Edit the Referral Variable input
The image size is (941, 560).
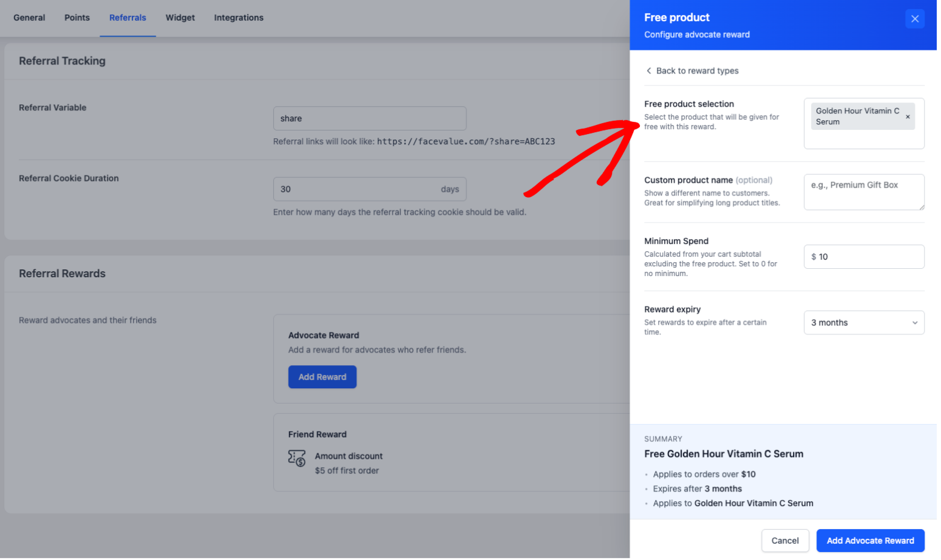[369, 118]
